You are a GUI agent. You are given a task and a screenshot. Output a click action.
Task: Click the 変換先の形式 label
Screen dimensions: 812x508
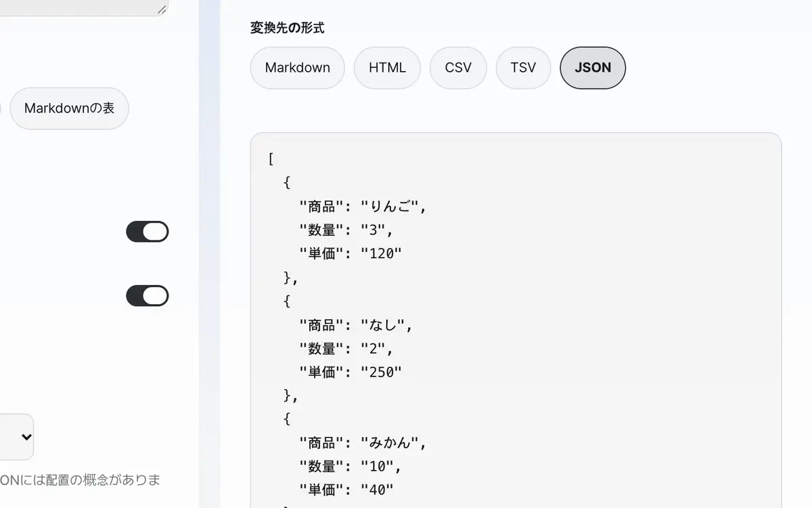pos(288,28)
